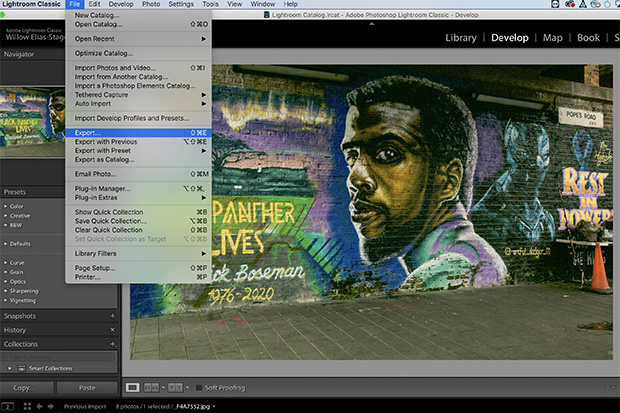Enable the Soft Proofing checkbox
Viewport: 620px width, 413px height.
click(199, 388)
